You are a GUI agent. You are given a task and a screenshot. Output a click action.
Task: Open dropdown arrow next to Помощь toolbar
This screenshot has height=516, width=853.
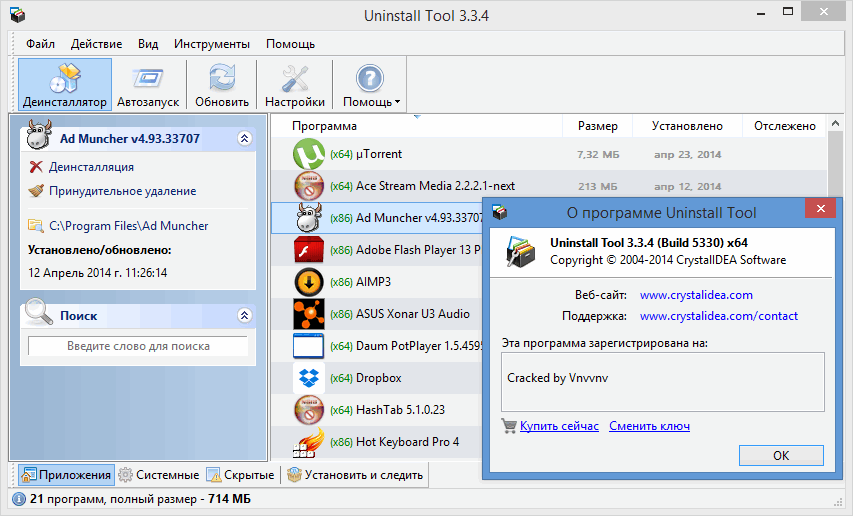pyautogui.click(x=397, y=102)
